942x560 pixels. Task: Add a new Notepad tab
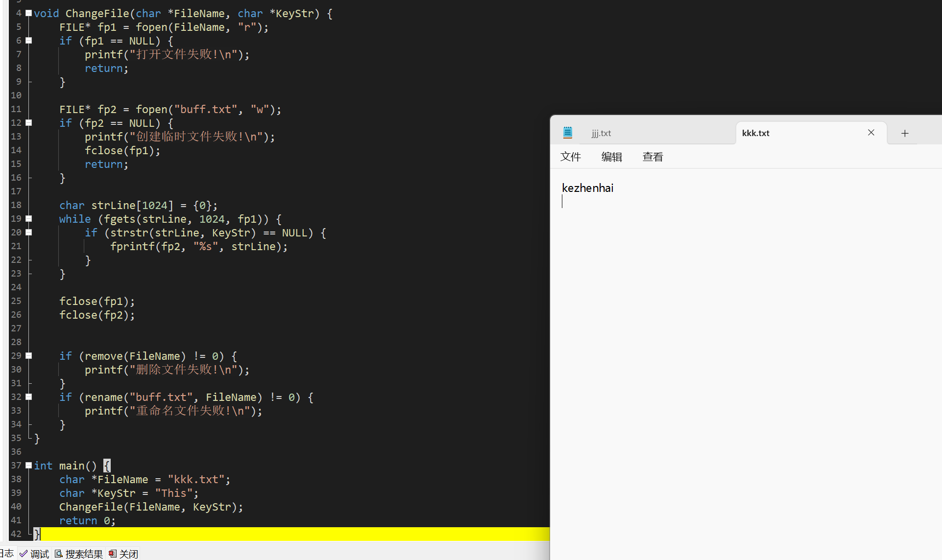pos(905,133)
